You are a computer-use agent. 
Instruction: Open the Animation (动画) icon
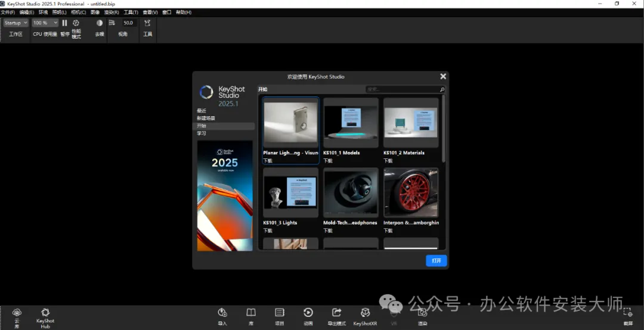(x=308, y=313)
